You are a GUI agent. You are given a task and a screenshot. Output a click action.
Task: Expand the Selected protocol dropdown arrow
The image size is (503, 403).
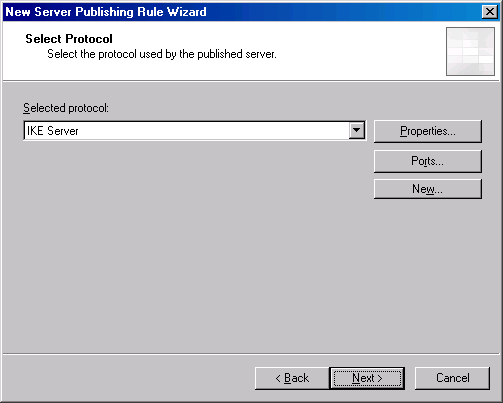click(x=357, y=130)
